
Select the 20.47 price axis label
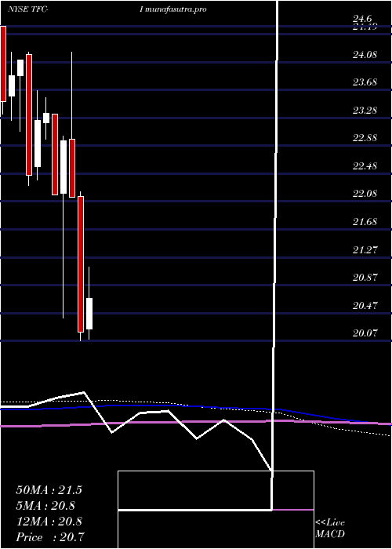point(365,306)
